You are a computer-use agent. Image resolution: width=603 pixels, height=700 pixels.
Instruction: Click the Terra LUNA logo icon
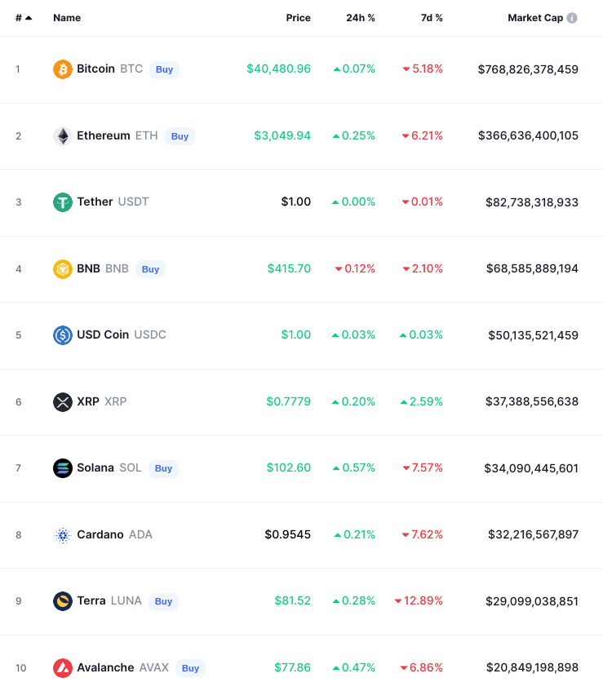(63, 601)
